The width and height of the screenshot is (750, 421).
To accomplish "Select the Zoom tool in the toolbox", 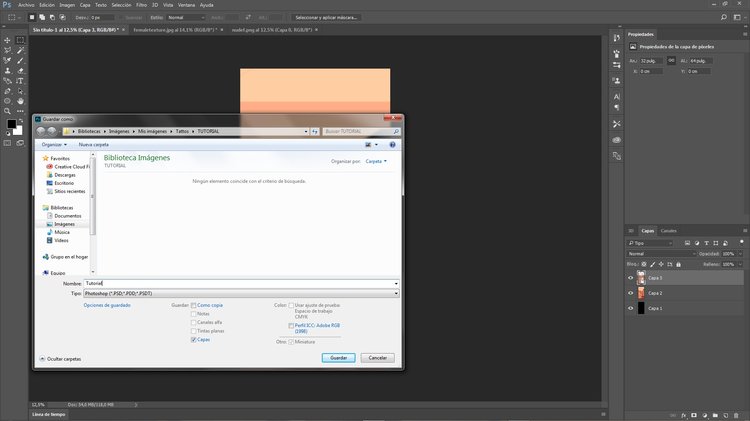I will (7, 111).
